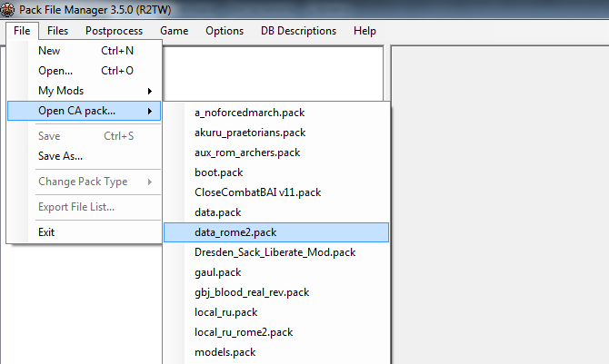Choose New from the File menu
Image resolution: width=609 pixels, height=364 pixels.
click(49, 51)
